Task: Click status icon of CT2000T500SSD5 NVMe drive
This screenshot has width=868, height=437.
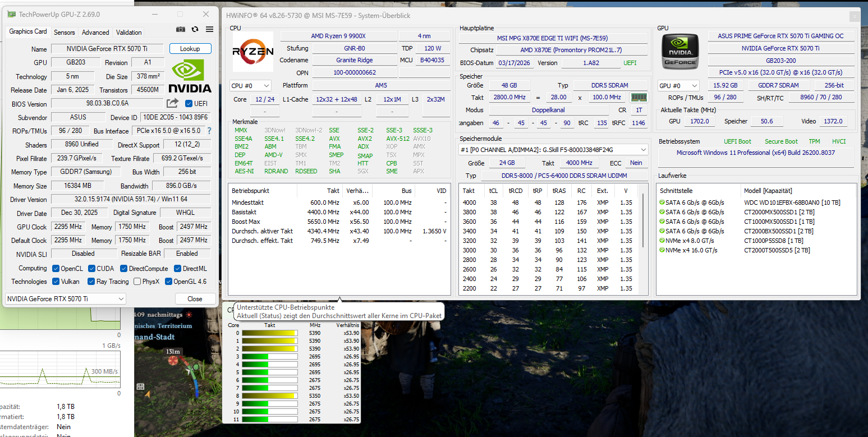Action: coord(662,250)
